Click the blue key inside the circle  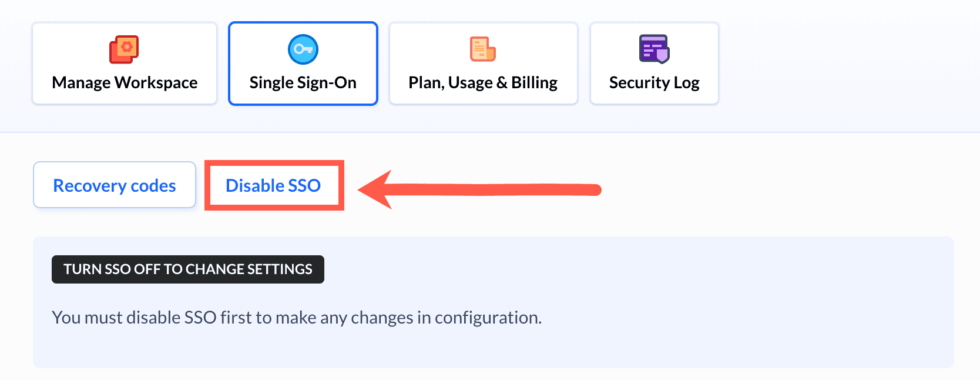tap(303, 49)
